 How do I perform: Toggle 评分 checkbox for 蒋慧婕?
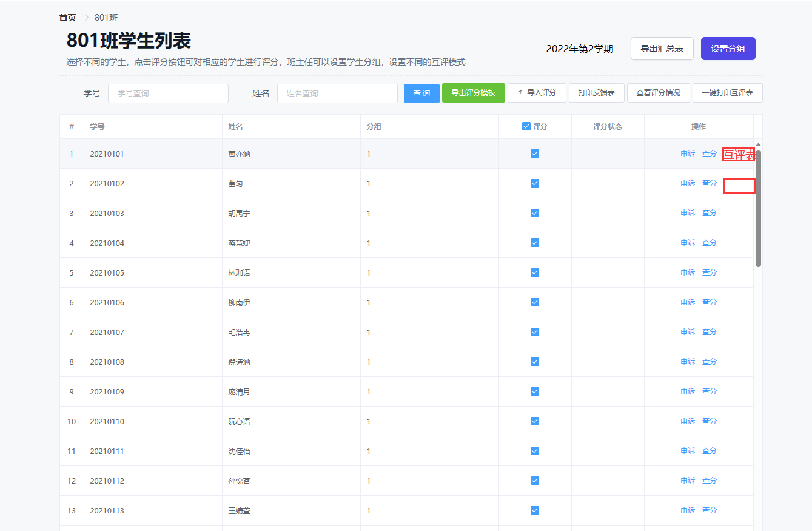coord(535,243)
